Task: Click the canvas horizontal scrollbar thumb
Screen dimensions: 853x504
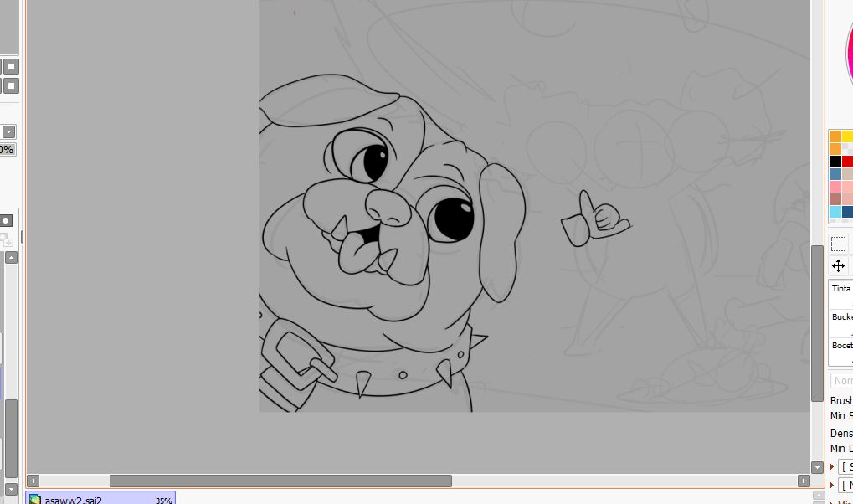Action: pyautogui.click(x=280, y=481)
